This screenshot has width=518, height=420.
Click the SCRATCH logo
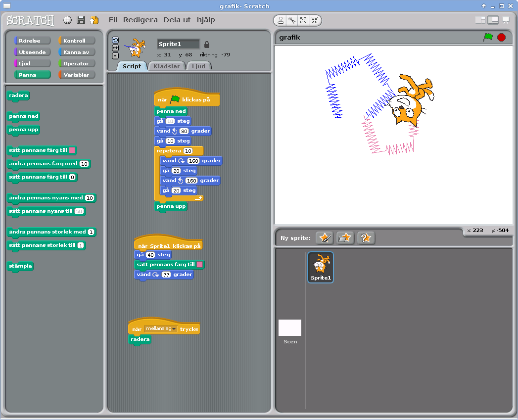click(x=30, y=20)
